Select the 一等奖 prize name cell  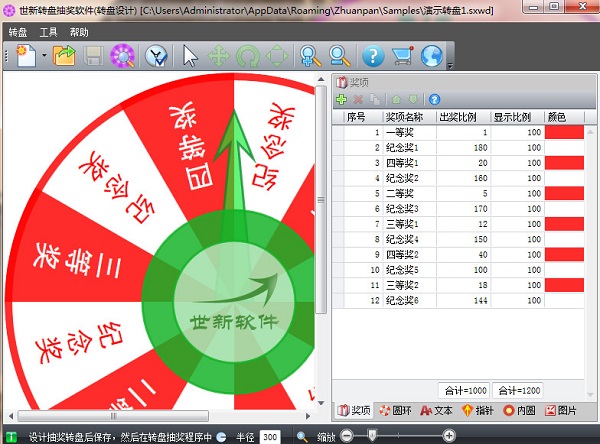tap(409, 132)
